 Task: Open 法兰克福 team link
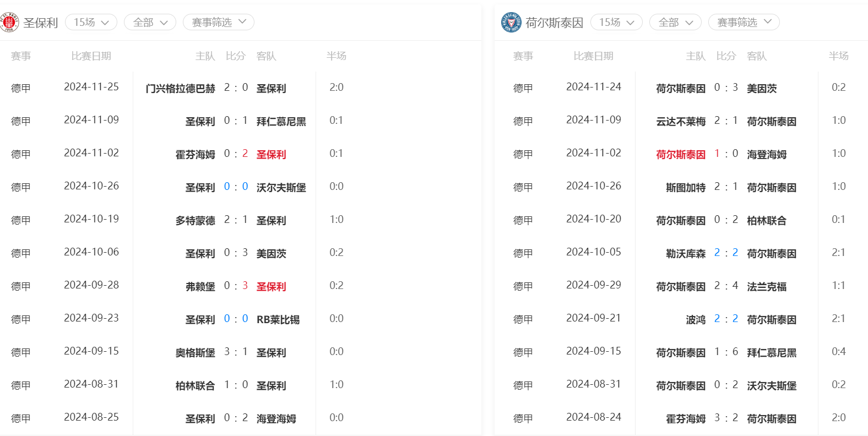point(767,286)
